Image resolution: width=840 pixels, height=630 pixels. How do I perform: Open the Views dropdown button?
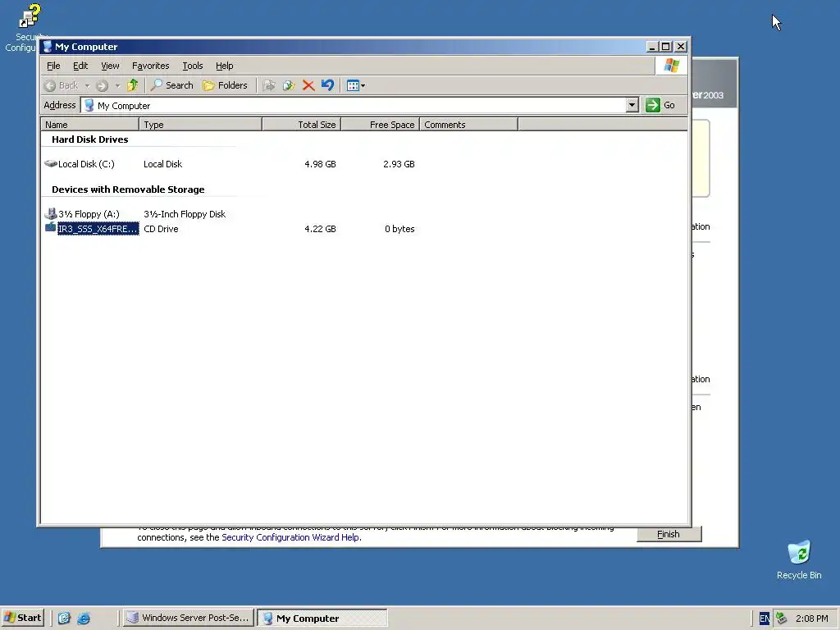356,85
